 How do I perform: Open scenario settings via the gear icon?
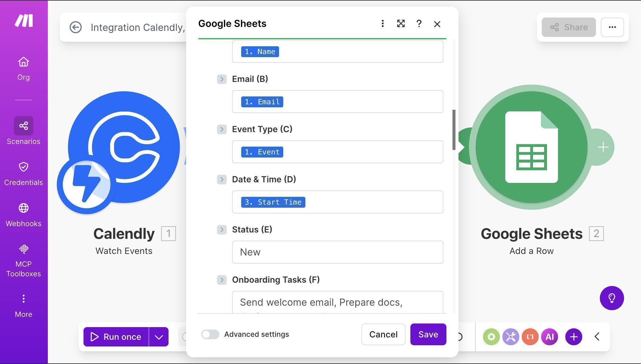coord(491,336)
